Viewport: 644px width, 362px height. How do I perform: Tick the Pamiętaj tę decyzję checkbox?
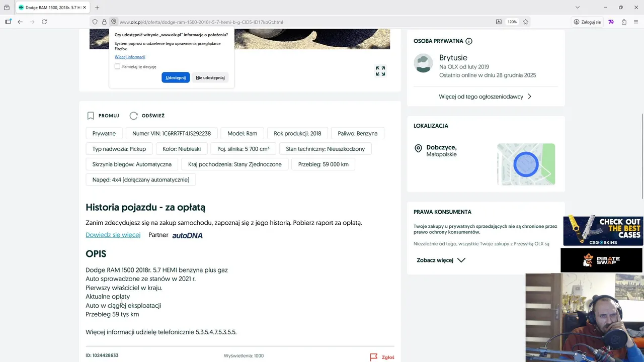[x=117, y=66]
